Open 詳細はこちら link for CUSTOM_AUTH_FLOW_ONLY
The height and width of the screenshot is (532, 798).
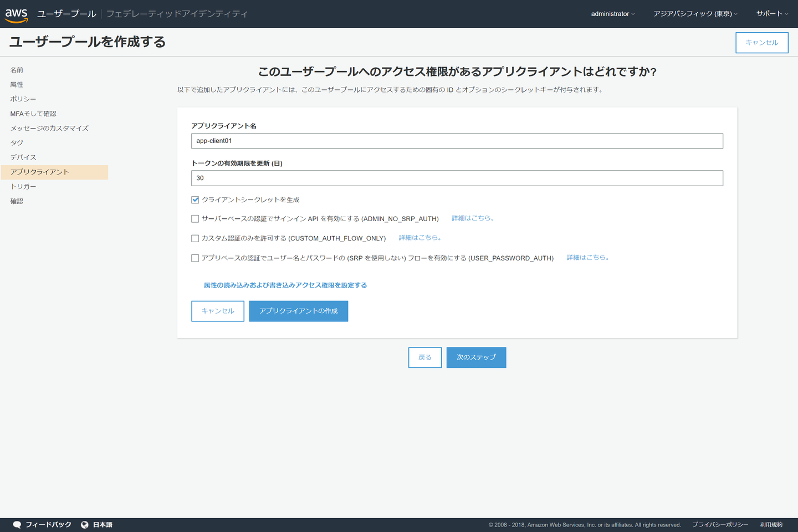click(420, 238)
